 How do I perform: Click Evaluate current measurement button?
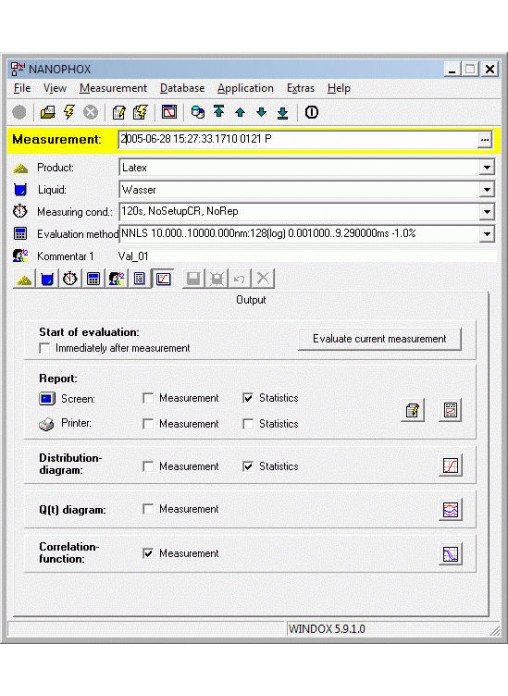380,339
